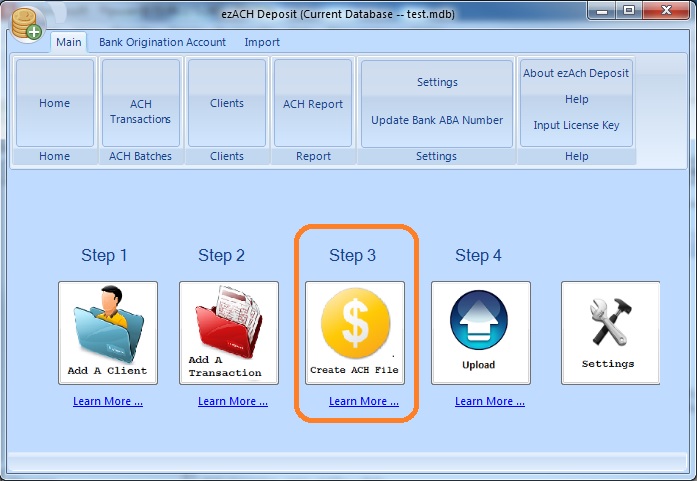The image size is (697, 481).
Task: Click Settings in the ribbon Settings group
Action: [437, 82]
